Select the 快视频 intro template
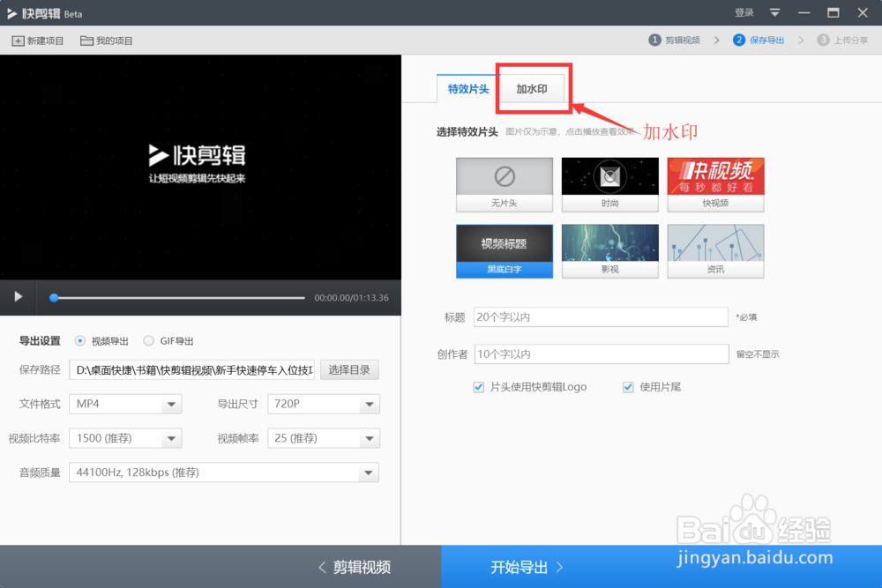The width and height of the screenshot is (882, 588). click(715, 184)
